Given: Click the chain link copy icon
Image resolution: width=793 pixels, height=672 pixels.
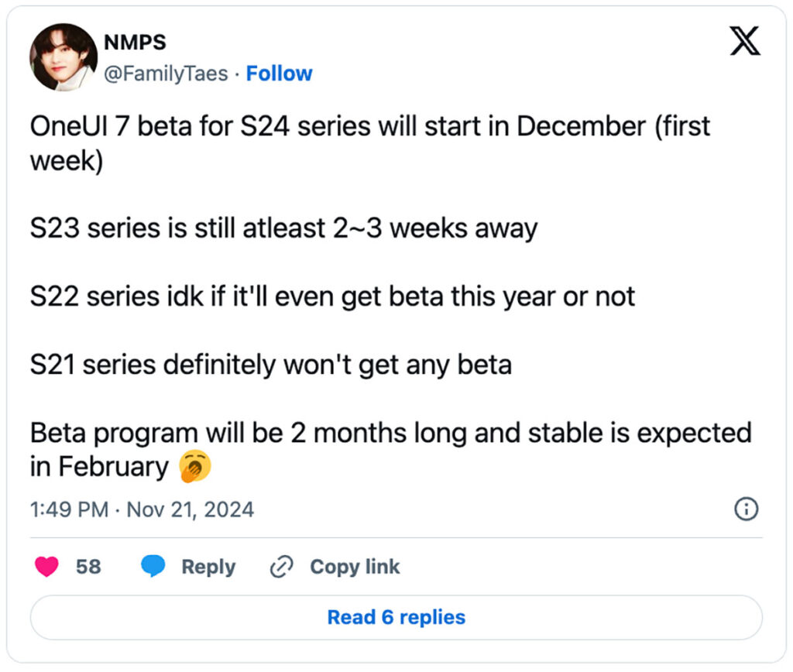Looking at the screenshot, I should 282,566.
